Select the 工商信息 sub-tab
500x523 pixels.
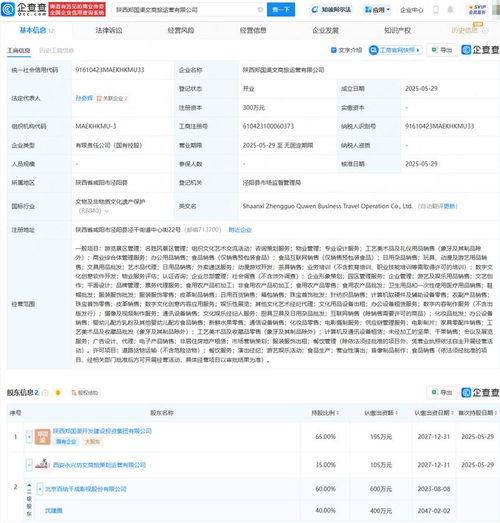(x=19, y=50)
